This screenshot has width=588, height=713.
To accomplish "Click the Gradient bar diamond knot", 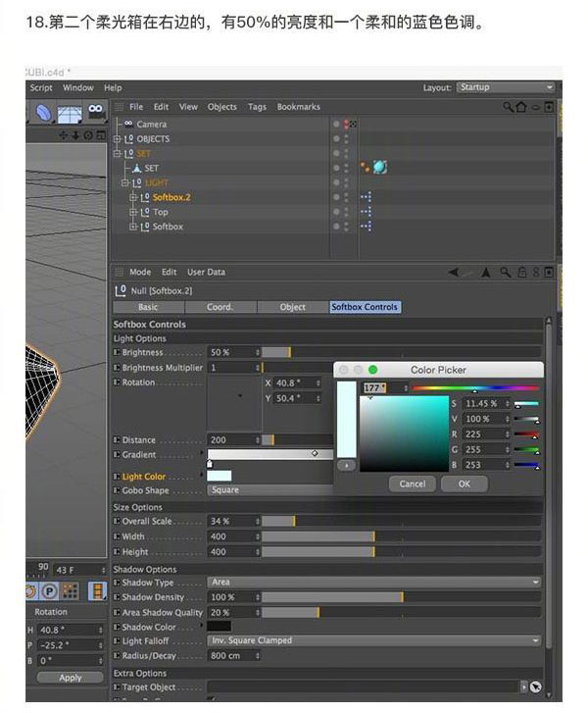I will [x=315, y=453].
